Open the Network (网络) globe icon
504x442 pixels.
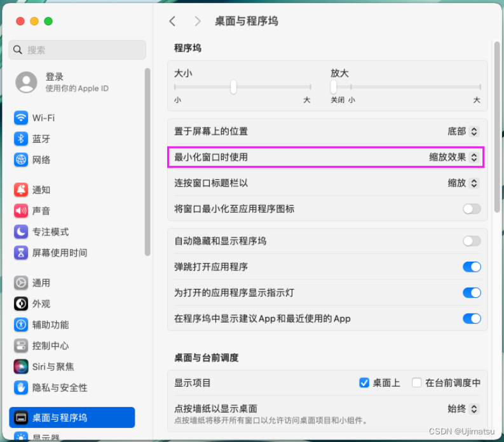click(21, 159)
